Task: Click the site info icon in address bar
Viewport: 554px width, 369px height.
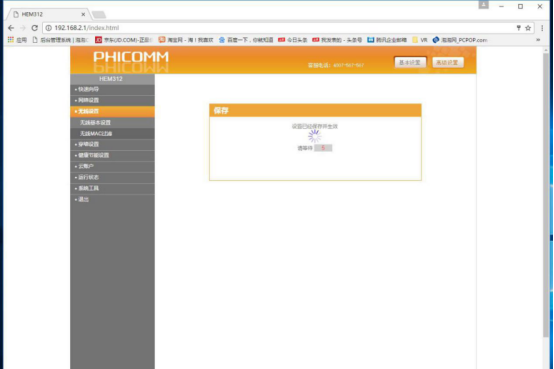Action: 49,28
